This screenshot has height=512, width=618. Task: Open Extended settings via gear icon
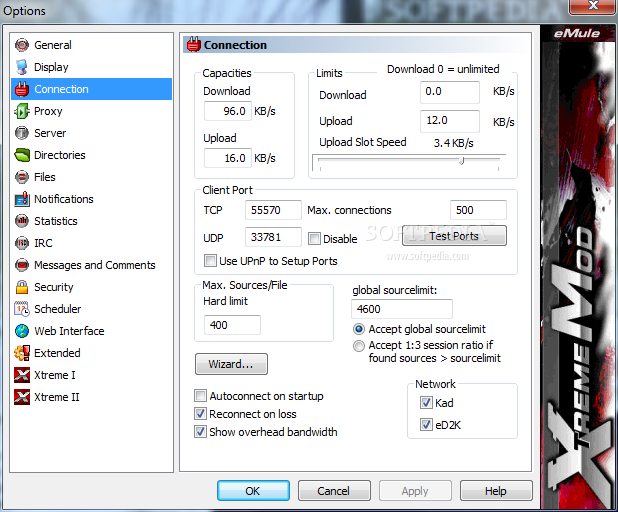tap(22, 353)
